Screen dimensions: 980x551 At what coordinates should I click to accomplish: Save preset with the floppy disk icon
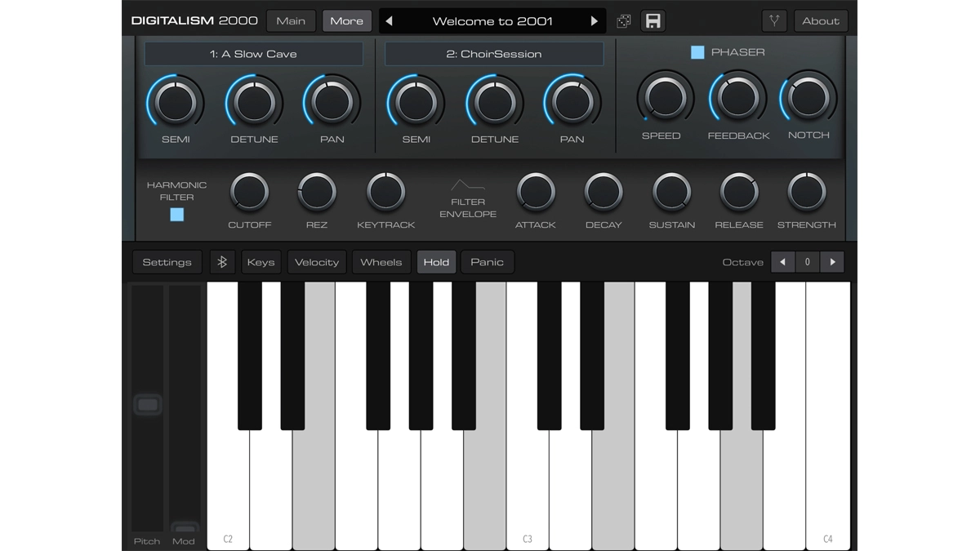[653, 21]
